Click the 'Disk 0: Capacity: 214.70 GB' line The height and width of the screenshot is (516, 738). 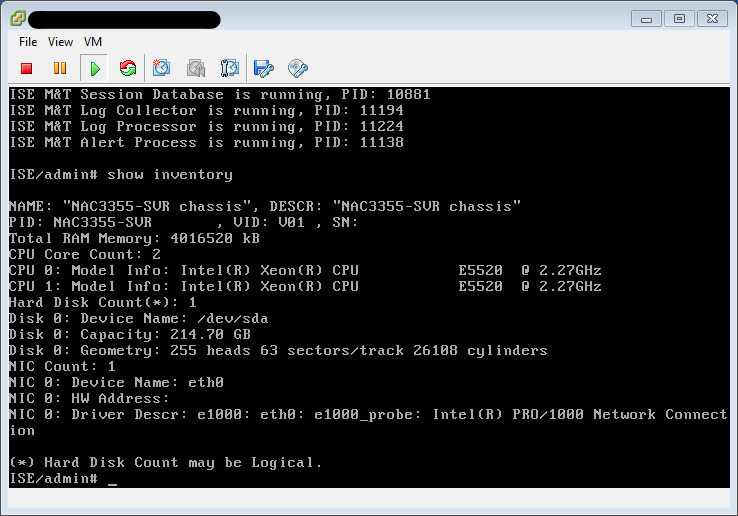(130, 335)
